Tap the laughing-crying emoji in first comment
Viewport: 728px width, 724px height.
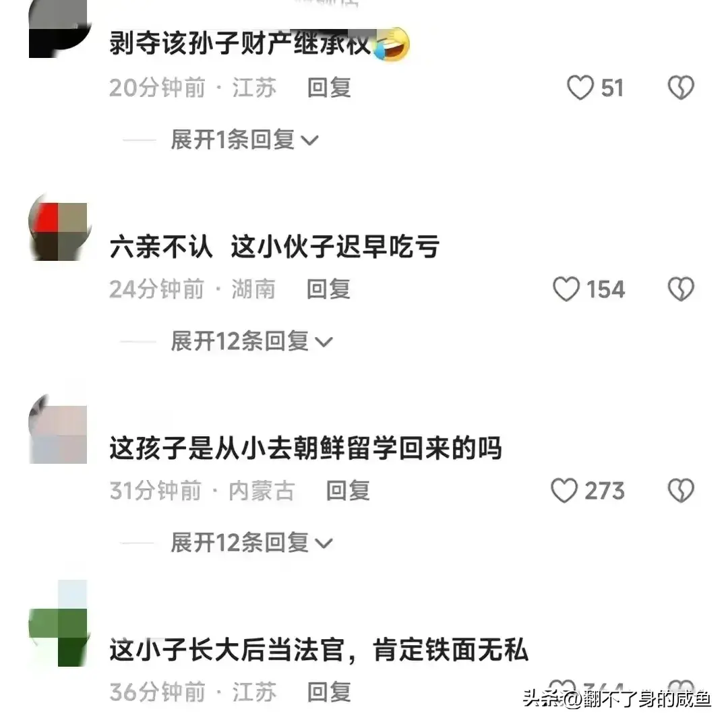392,44
